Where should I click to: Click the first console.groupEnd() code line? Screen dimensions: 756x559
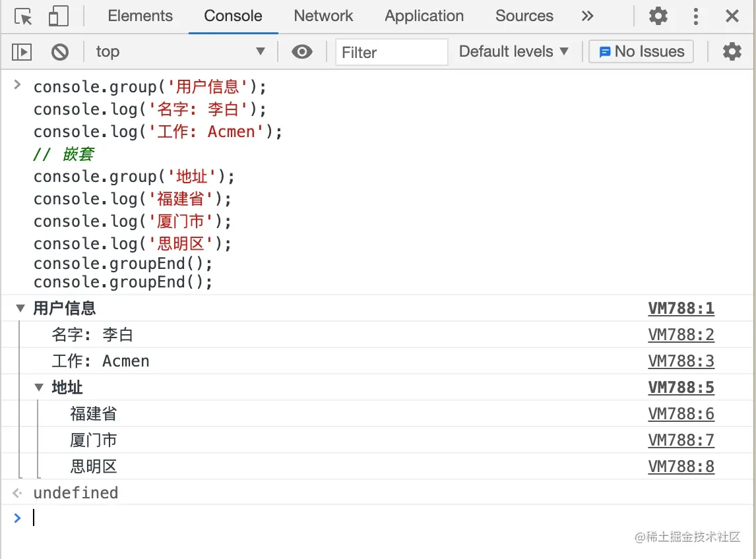pos(123,264)
